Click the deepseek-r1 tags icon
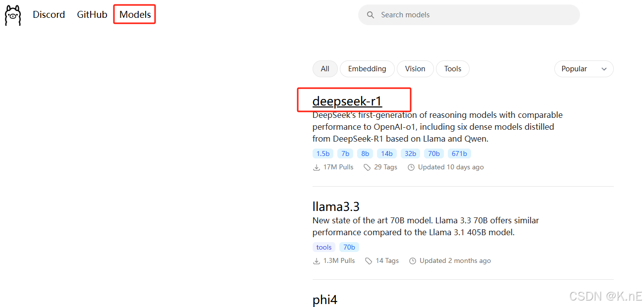Image resolution: width=644 pixels, height=307 pixels. 367,167
